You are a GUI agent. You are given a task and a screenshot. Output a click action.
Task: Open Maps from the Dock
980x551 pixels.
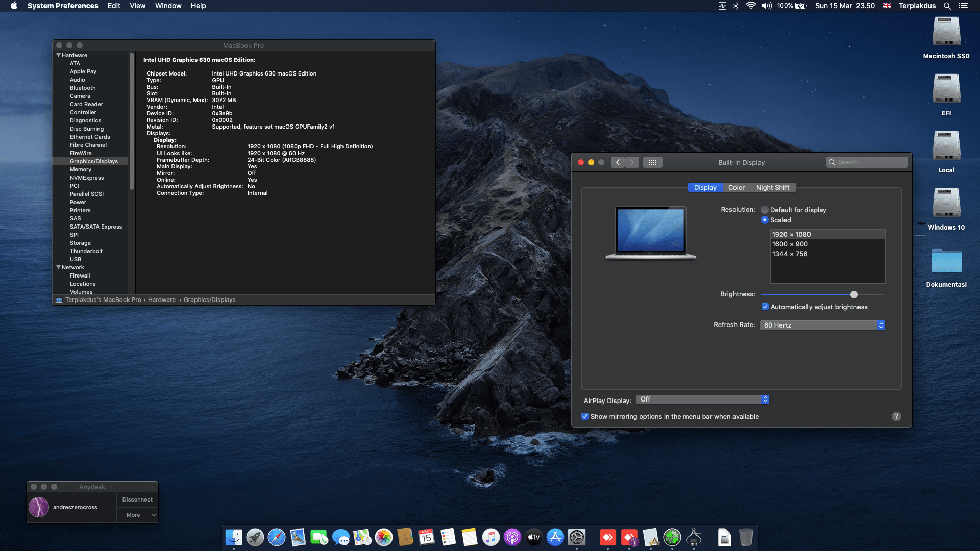tap(362, 537)
